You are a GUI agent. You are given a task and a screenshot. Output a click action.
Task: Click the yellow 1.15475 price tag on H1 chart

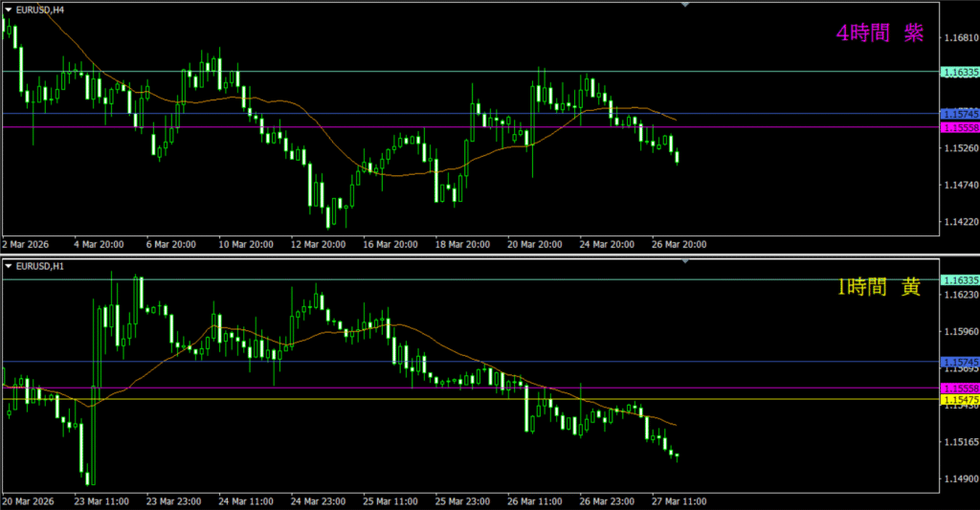pyautogui.click(x=959, y=398)
